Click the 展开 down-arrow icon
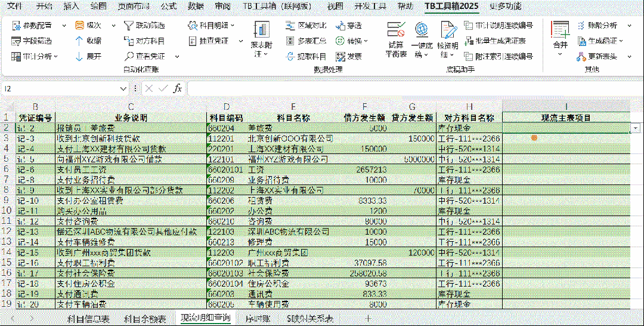644x326 pixels. pos(79,56)
